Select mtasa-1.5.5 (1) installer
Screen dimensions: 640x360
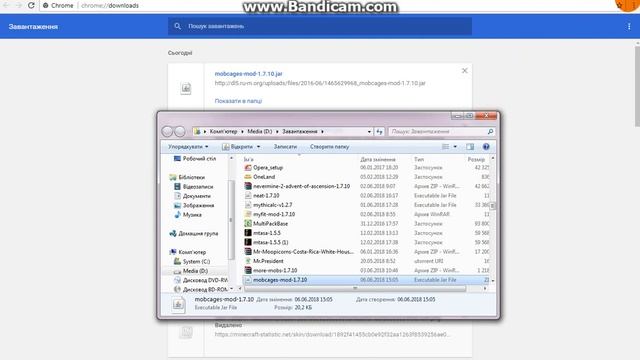tap(266, 242)
